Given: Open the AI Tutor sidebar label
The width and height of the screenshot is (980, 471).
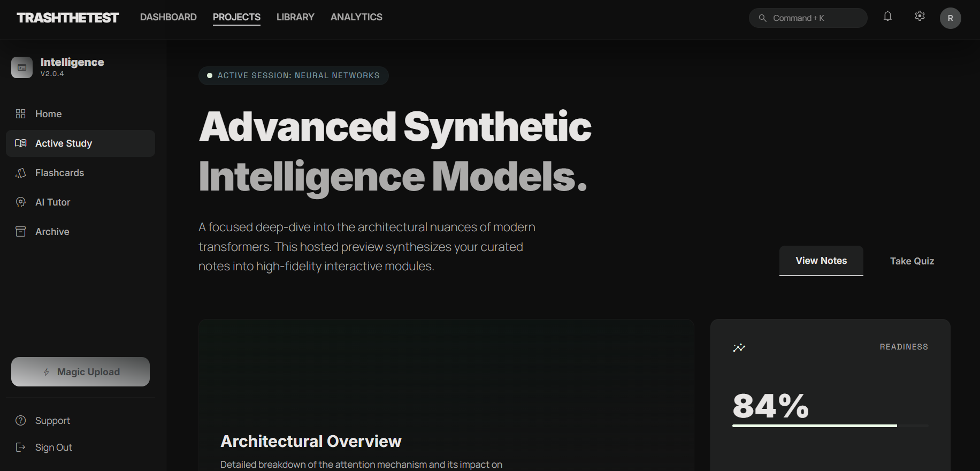Looking at the screenshot, I should coord(52,202).
